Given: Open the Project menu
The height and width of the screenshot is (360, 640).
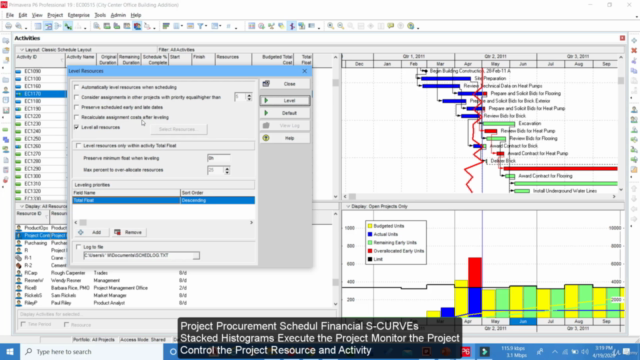Looking at the screenshot, I should click(55, 15).
